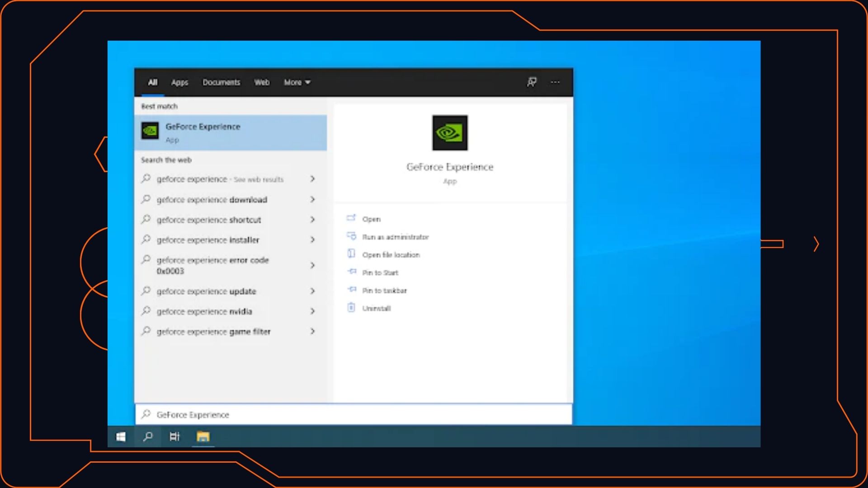
Task: Select 'geforce experience installer' web suggestion
Action: coord(231,239)
